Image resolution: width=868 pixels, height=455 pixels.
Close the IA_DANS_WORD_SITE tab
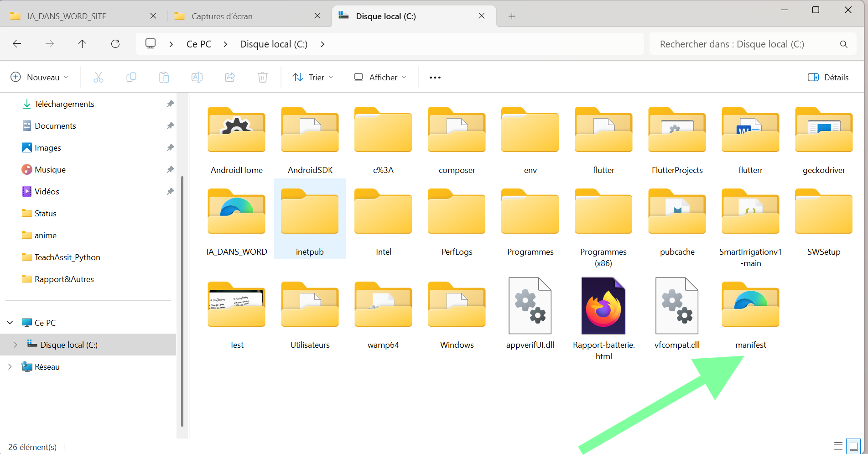(x=153, y=16)
